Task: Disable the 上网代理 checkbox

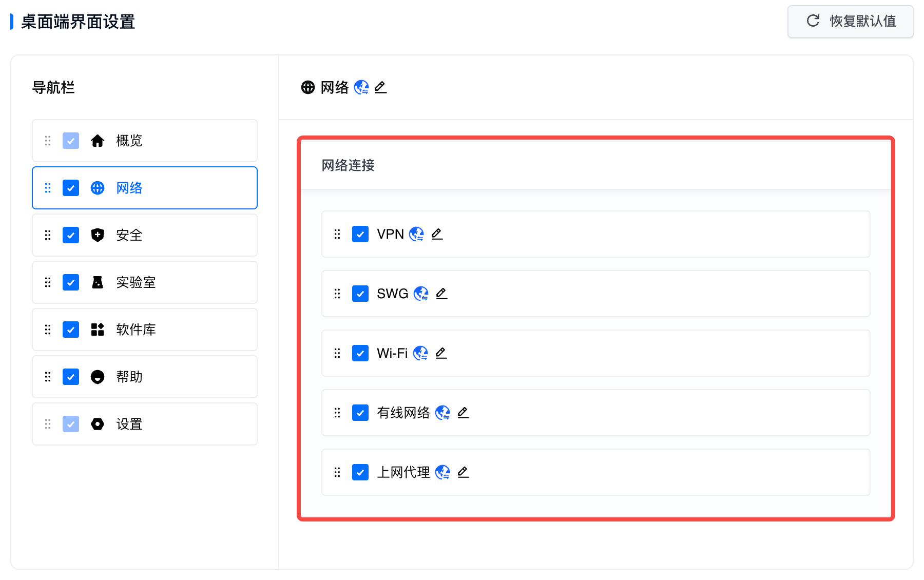Action: tap(360, 472)
